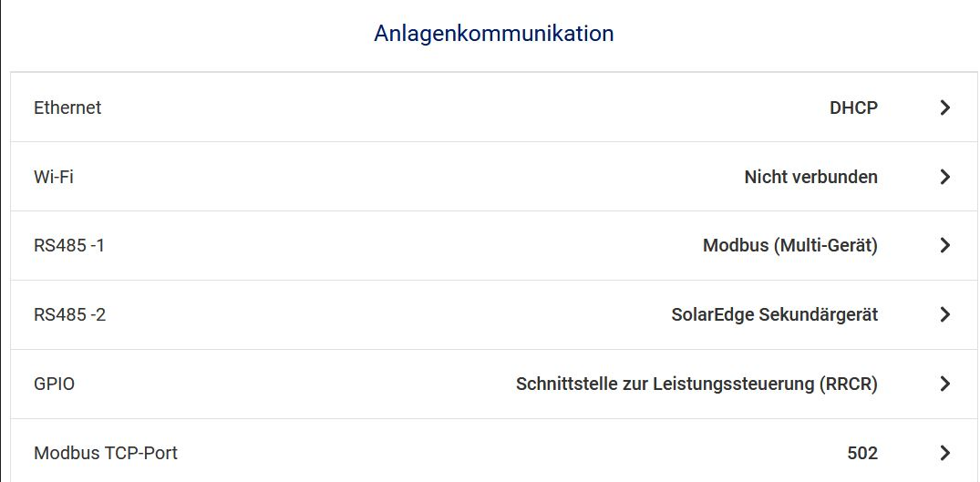Click the 502 port number value
The height and width of the screenshot is (482, 980).
click(x=862, y=453)
